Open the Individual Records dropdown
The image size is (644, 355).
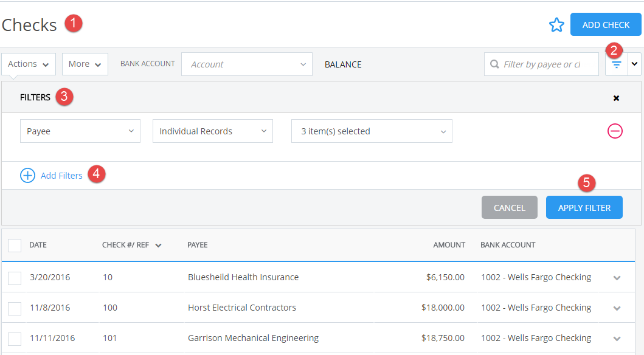click(213, 131)
